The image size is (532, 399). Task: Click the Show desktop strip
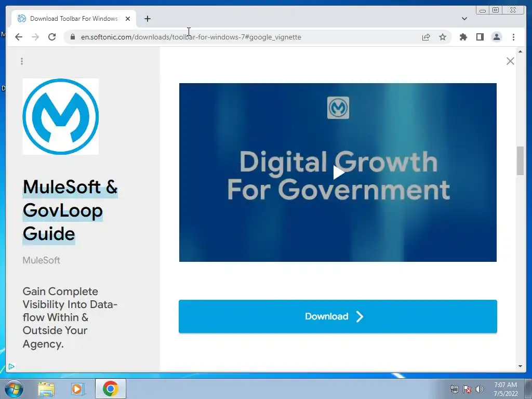click(x=528, y=389)
